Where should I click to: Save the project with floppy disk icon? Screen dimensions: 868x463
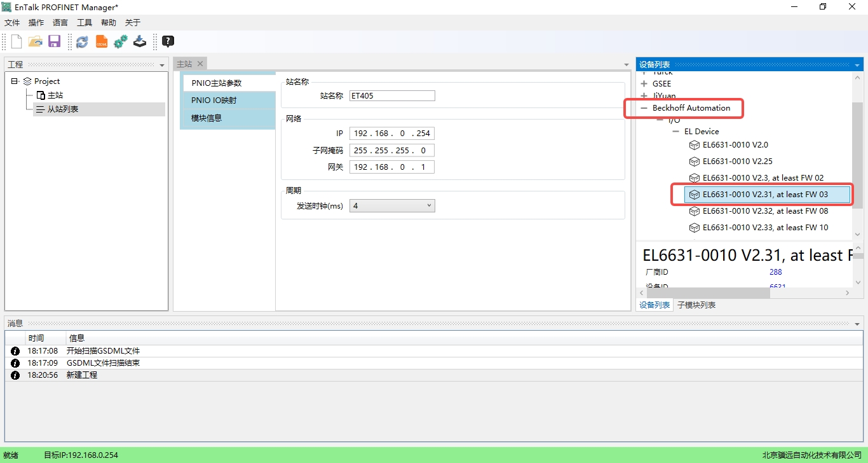(x=54, y=42)
